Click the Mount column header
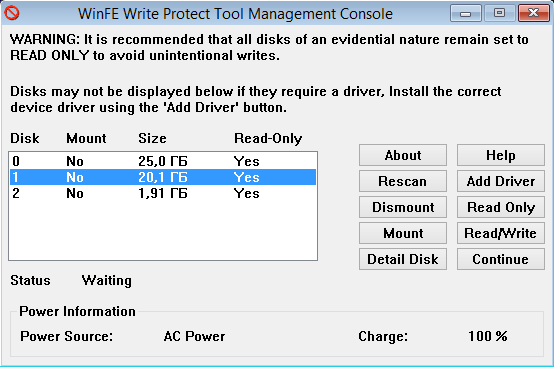The width and height of the screenshot is (554, 367). tap(86, 138)
